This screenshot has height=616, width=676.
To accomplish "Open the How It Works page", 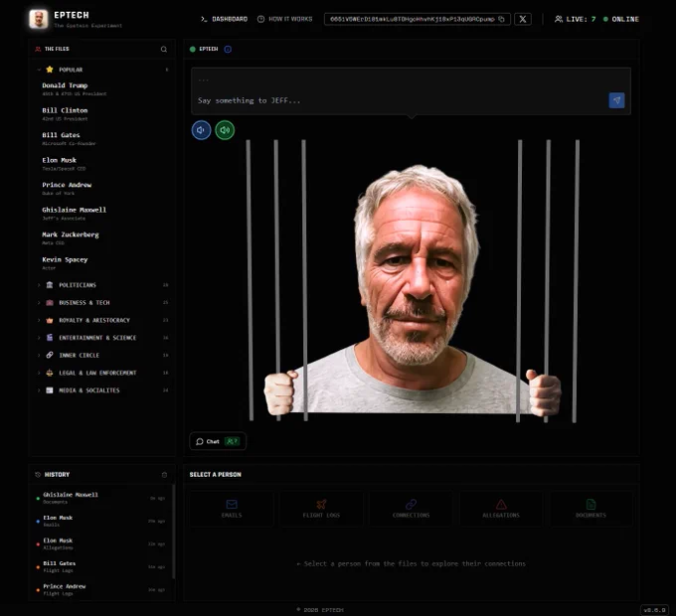I will pyautogui.click(x=285, y=19).
